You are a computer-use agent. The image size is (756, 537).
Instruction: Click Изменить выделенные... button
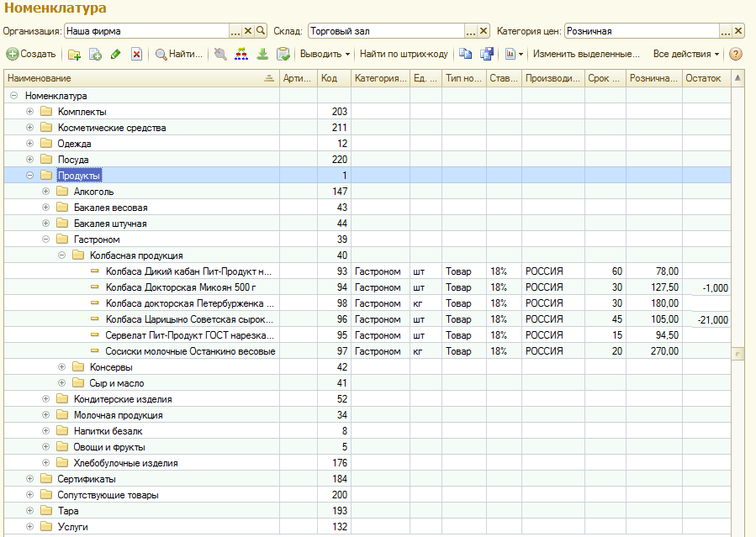pyautogui.click(x=586, y=54)
